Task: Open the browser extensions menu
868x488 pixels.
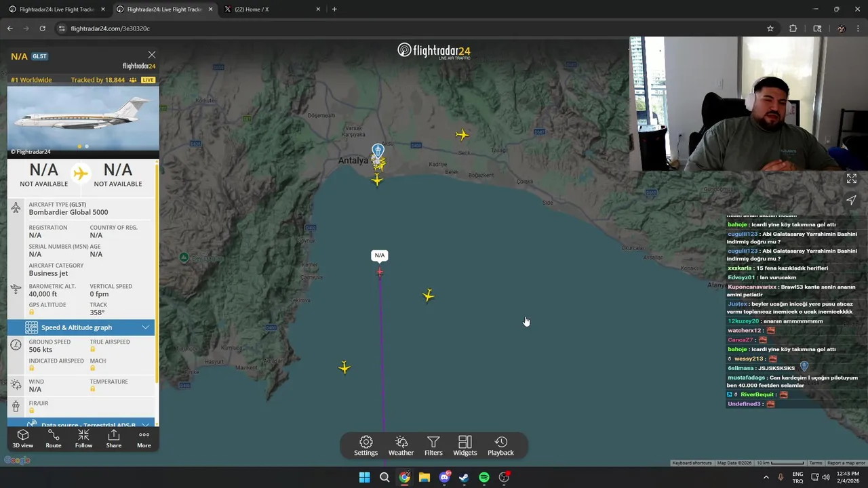Action: [x=793, y=28]
